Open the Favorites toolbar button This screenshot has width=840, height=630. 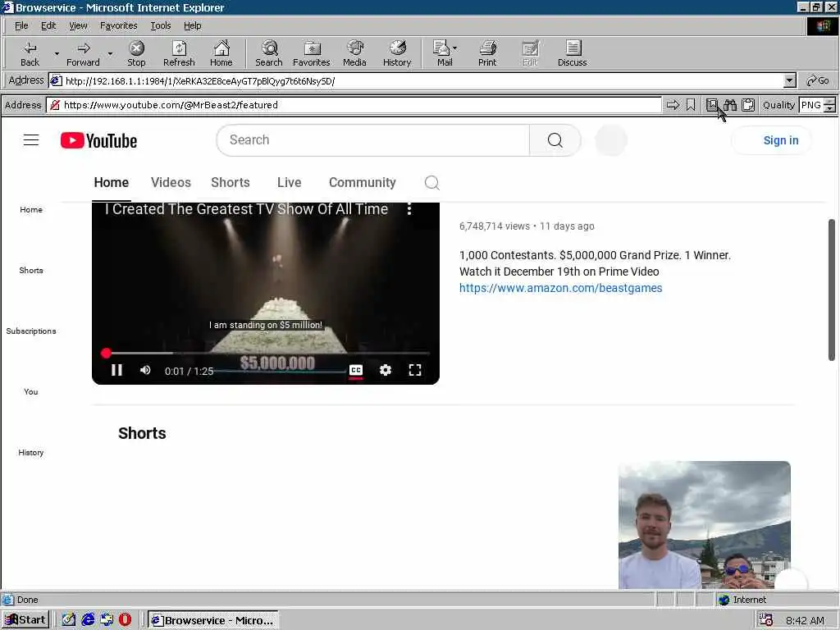coord(311,53)
